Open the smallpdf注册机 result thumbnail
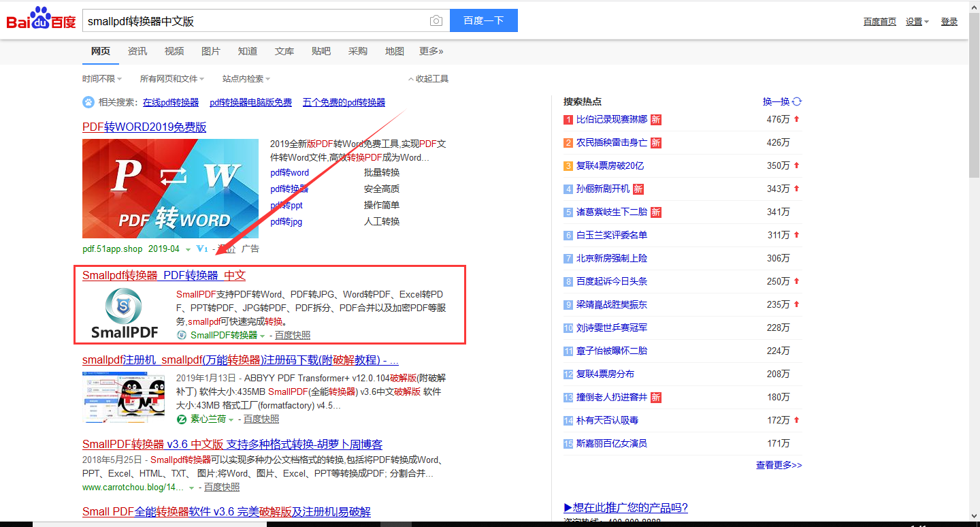The width and height of the screenshot is (980, 527). pyautogui.click(x=124, y=398)
